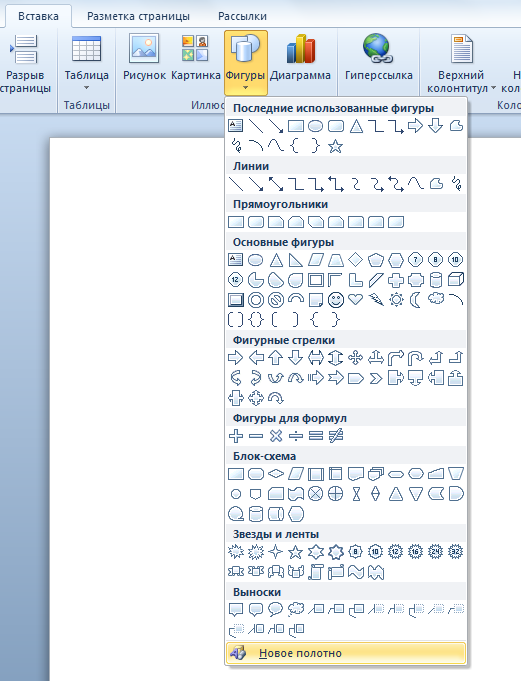The height and width of the screenshot is (681, 521).
Task: Select the wave shape in Звезды и ленты
Action: pyautogui.click(x=356, y=572)
